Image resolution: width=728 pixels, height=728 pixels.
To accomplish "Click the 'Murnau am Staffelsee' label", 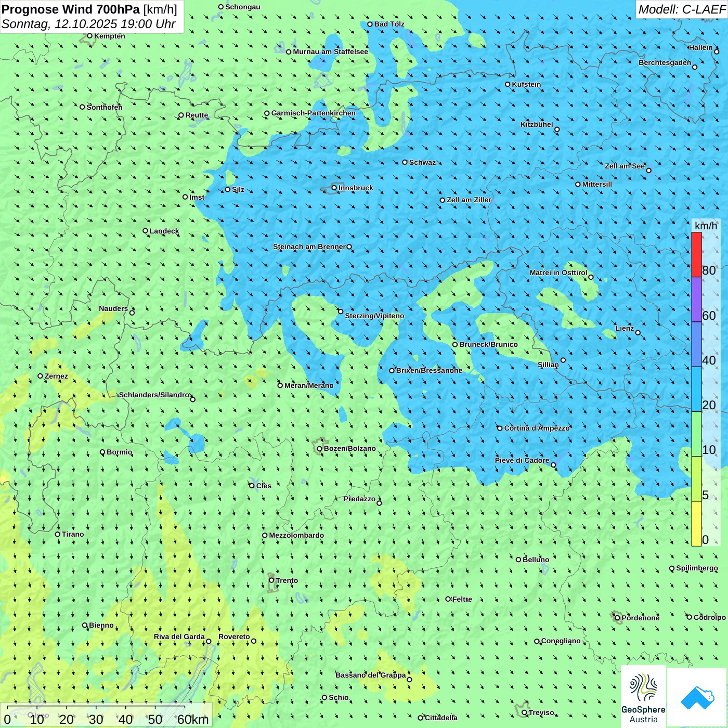I will [x=330, y=51].
